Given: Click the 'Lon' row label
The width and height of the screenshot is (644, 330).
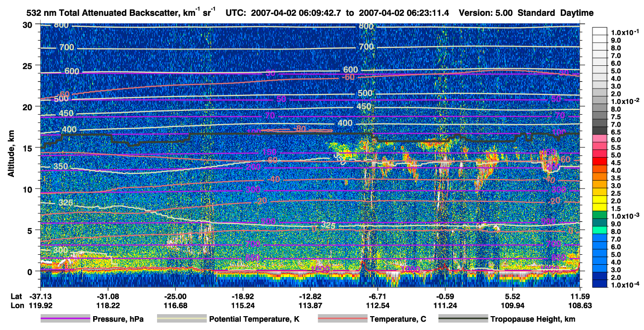Looking at the screenshot, I should (17, 306).
